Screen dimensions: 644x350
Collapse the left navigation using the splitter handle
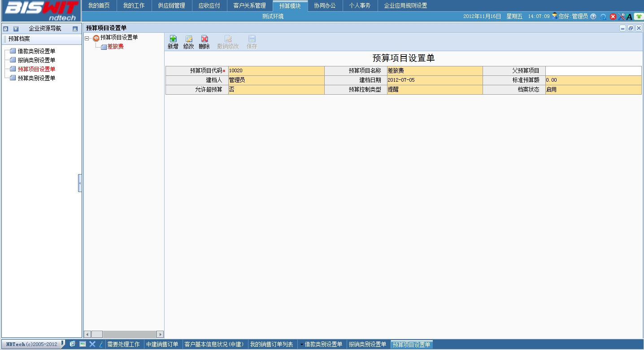(80, 183)
